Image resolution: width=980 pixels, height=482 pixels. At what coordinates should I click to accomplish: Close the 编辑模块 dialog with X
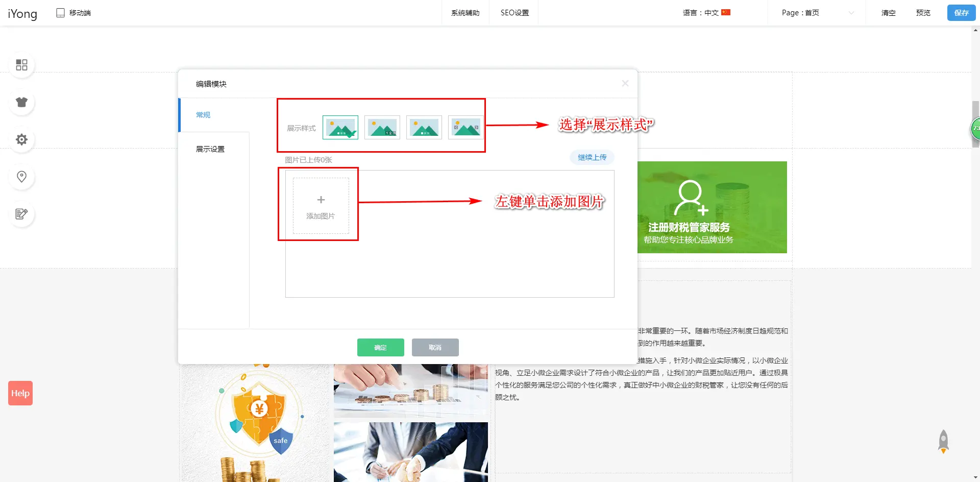[625, 83]
